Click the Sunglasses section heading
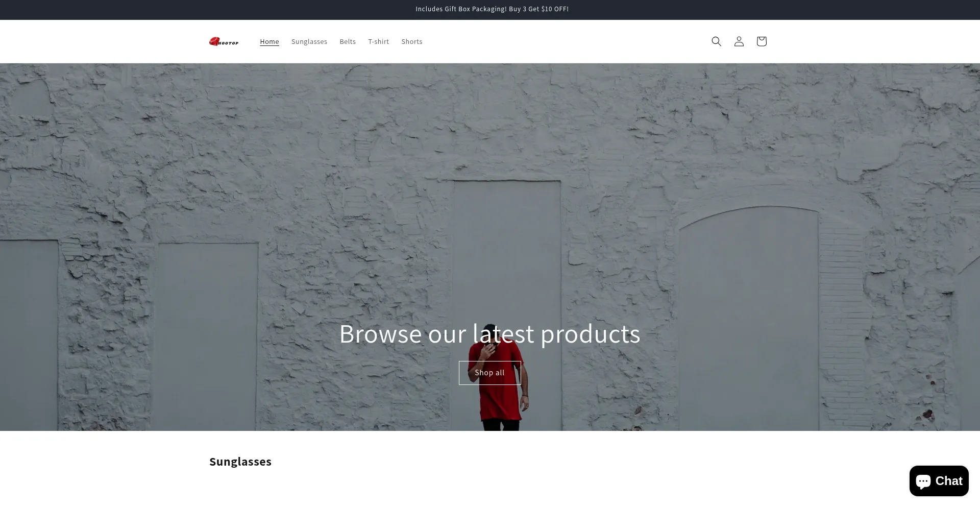The width and height of the screenshot is (980, 507). [240, 462]
